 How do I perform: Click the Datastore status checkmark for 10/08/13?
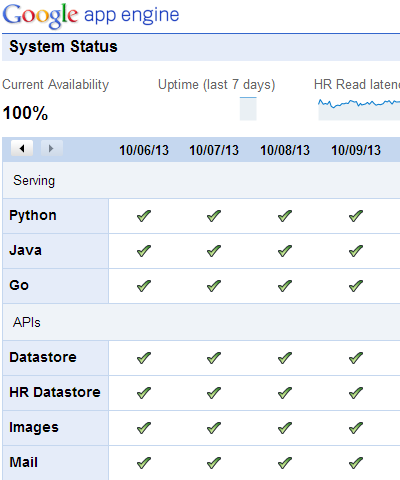click(x=285, y=358)
